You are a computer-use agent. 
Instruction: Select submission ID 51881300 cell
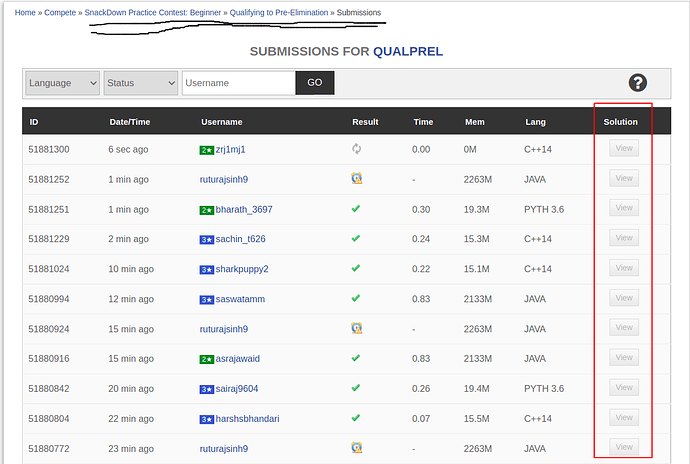49,149
